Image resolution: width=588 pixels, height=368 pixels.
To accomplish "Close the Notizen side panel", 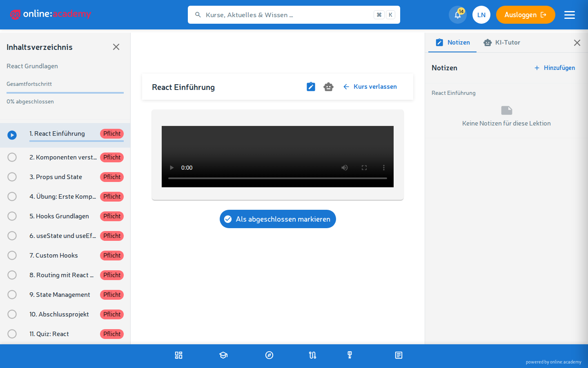I will pos(577,43).
